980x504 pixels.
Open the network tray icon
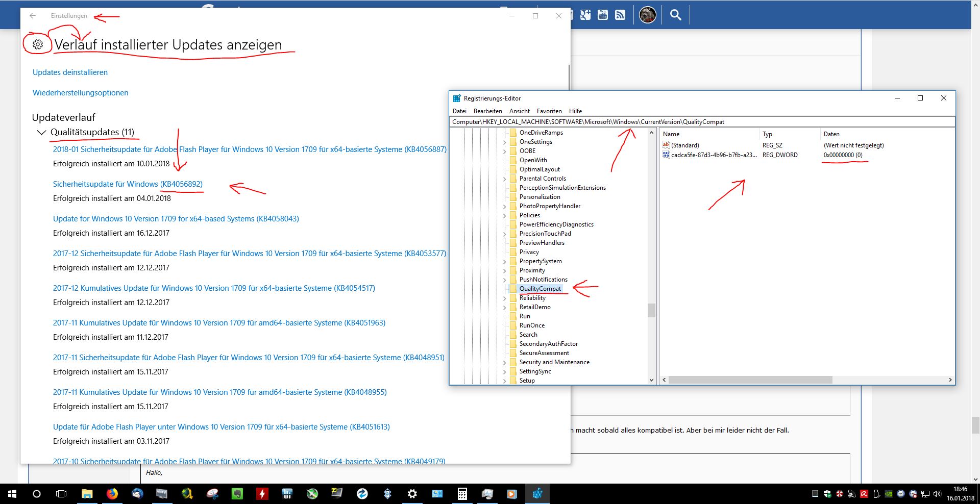(925, 494)
